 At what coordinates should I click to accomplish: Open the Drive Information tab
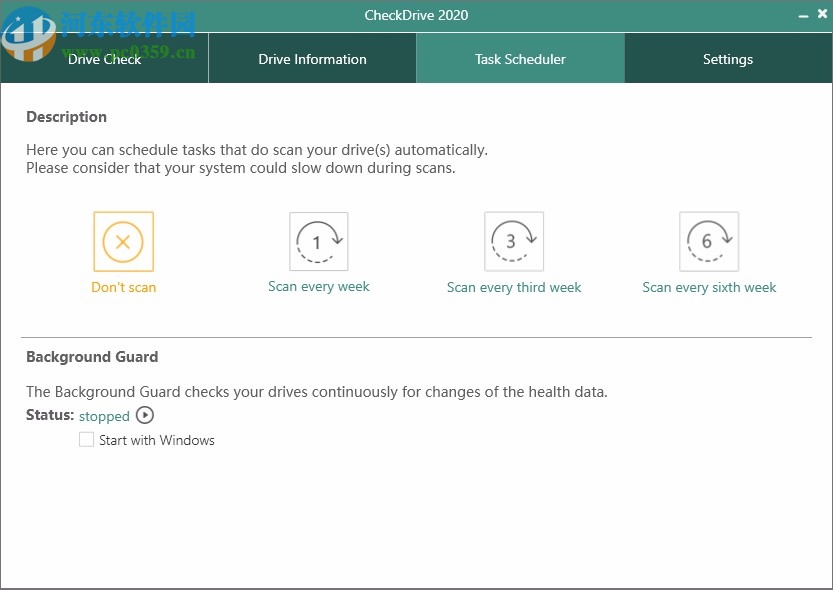[312, 58]
